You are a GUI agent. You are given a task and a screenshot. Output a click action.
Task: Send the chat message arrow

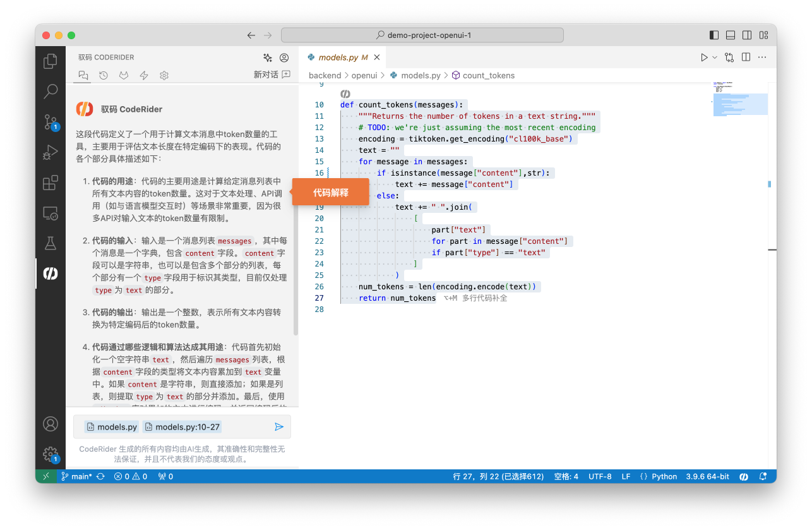(279, 427)
